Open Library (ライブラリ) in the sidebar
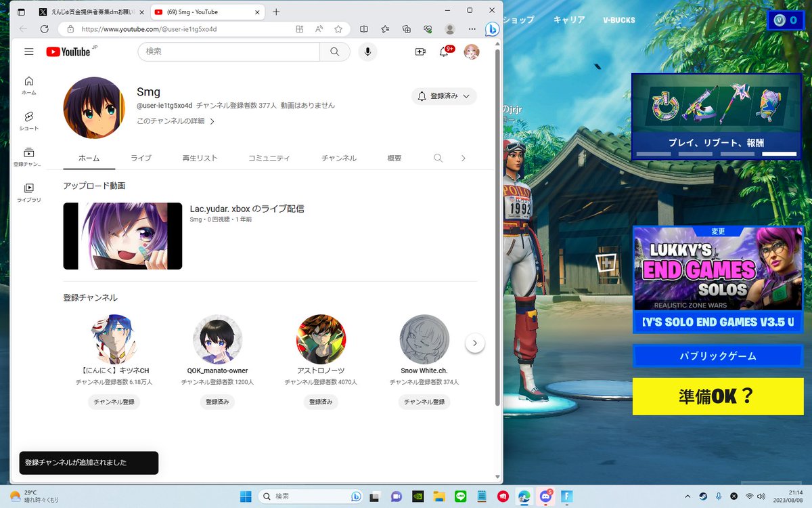Image resolution: width=812 pixels, height=508 pixels. 28,193
